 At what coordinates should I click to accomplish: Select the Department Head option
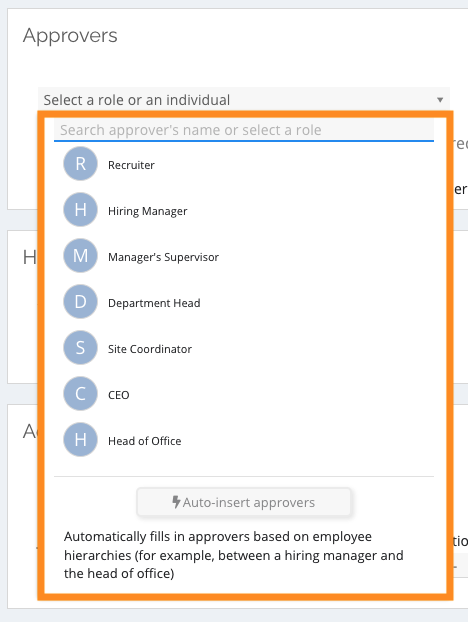click(x=244, y=302)
